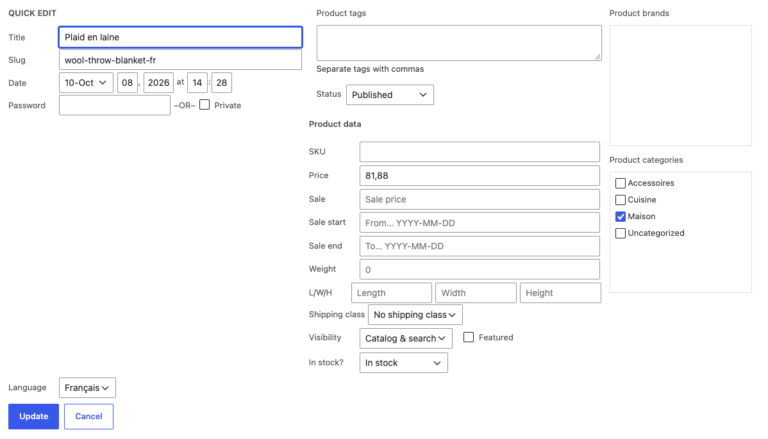
Task: Click the Sale start date field
Action: 480,223
